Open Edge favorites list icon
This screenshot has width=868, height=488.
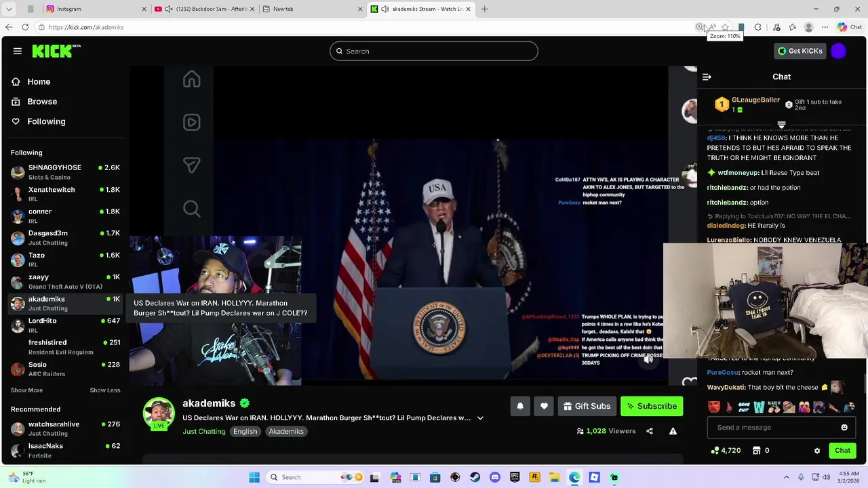coord(792,27)
